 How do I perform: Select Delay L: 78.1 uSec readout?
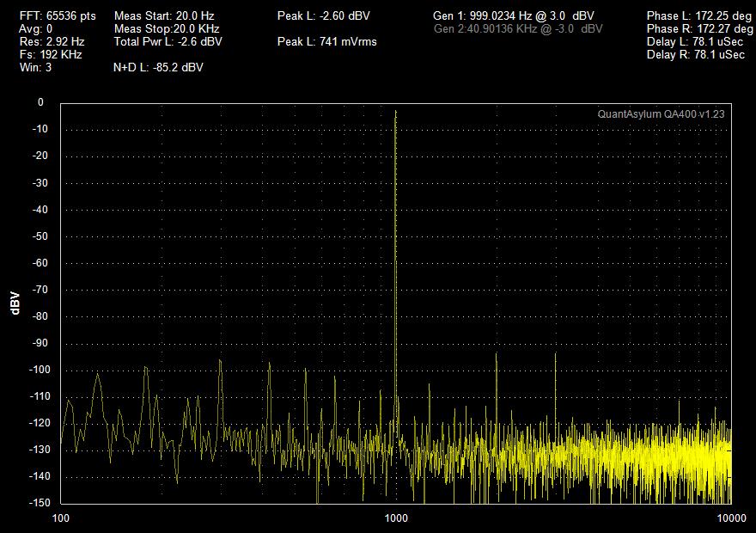[695, 41]
